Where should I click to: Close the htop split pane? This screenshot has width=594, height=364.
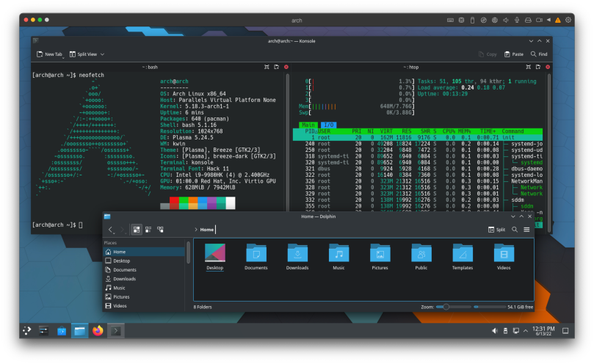[548, 67]
